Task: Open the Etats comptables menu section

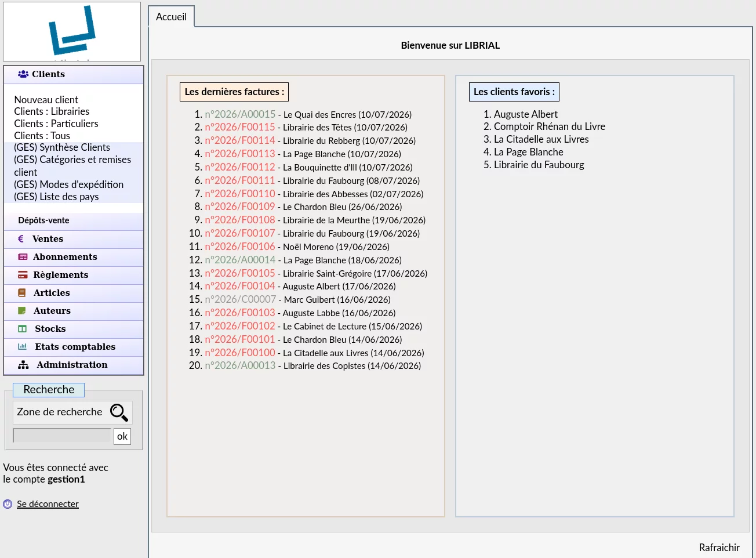Action: (74, 347)
